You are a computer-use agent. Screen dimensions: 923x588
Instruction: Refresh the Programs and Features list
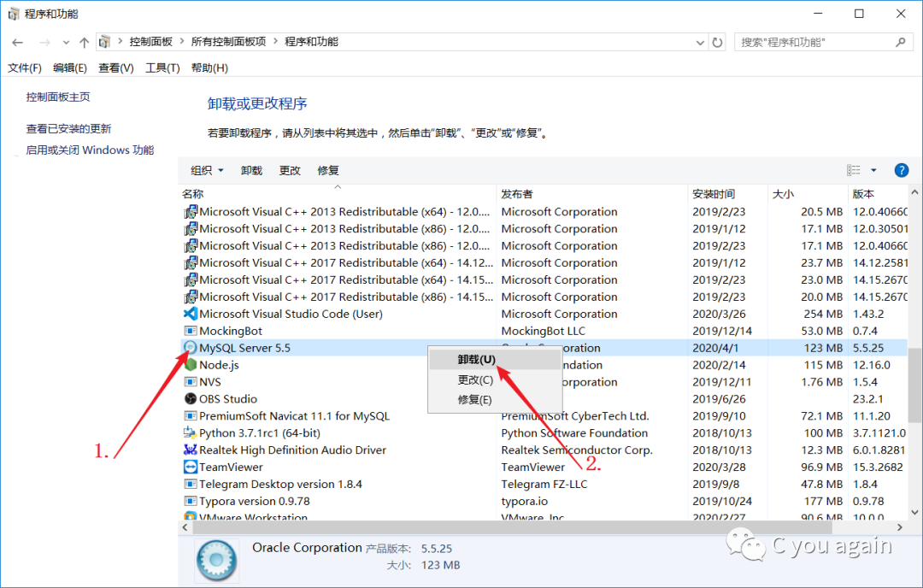717,43
